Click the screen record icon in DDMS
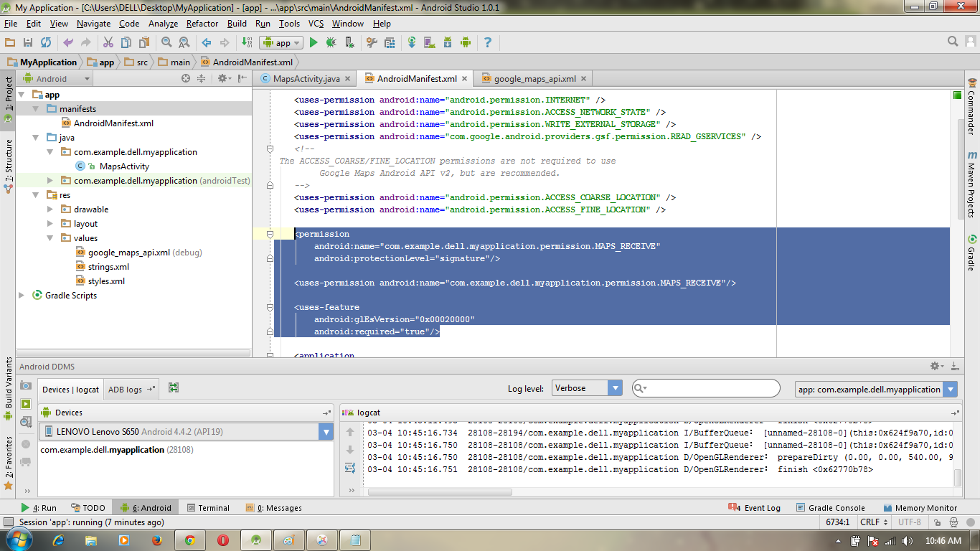This screenshot has width=980, height=551. 26,404
